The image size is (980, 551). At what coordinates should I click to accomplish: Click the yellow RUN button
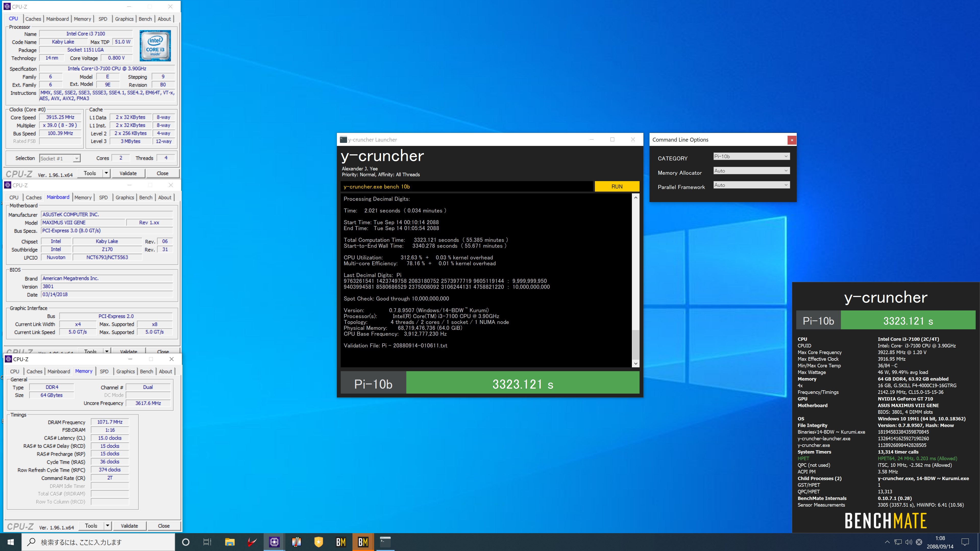point(617,186)
